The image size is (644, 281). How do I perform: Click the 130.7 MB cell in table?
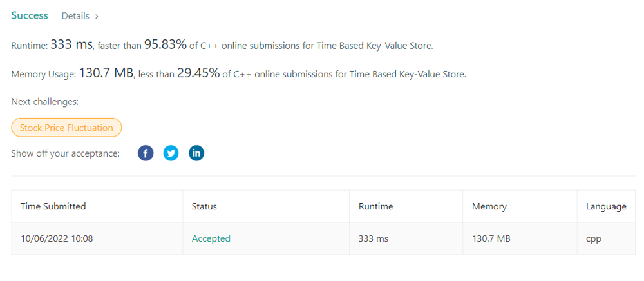click(491, 238)
